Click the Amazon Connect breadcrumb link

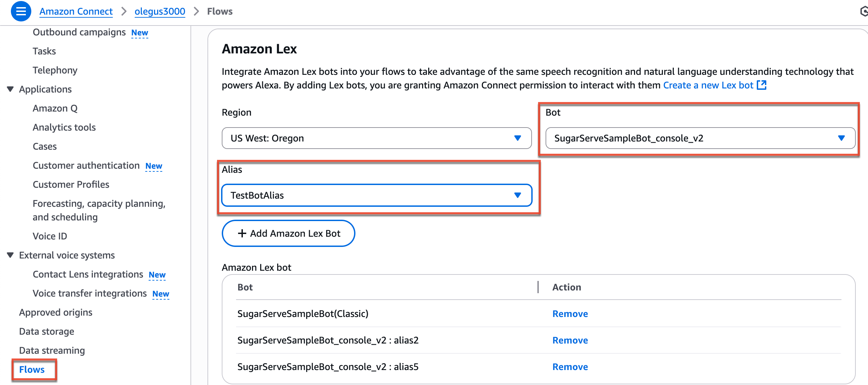click(x=76, y=11)
